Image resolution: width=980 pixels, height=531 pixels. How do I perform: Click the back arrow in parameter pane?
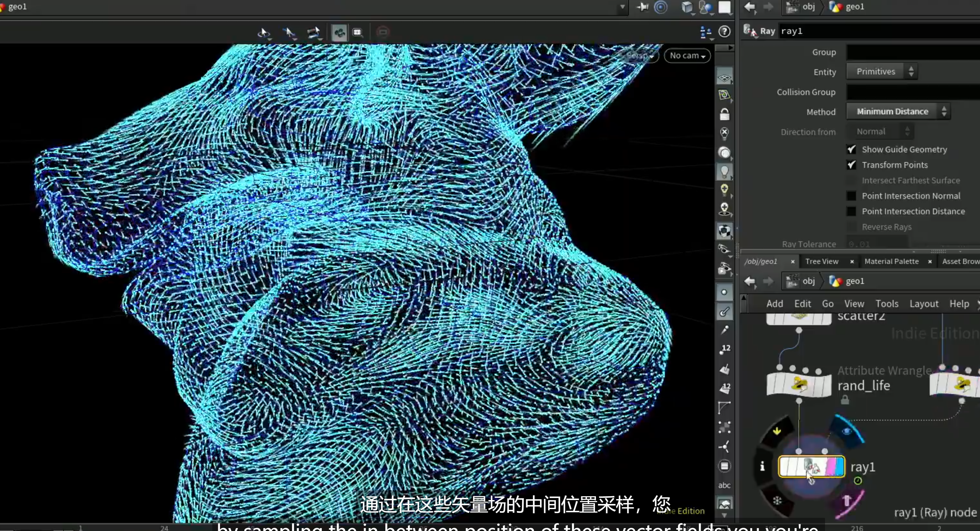(749, 7)
